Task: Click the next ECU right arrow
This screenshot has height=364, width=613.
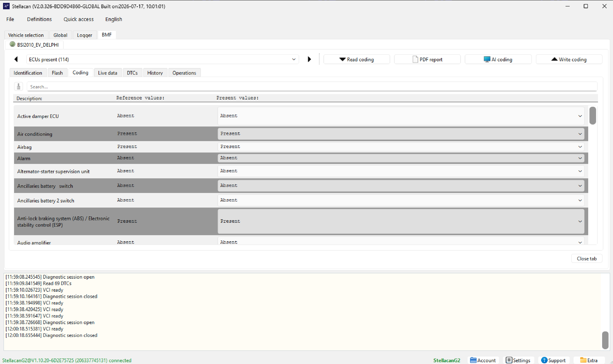Action: pos(309,59)
